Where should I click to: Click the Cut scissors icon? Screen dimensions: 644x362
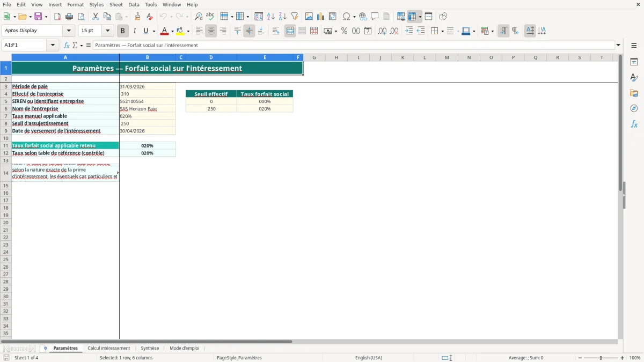click(96, 17)
